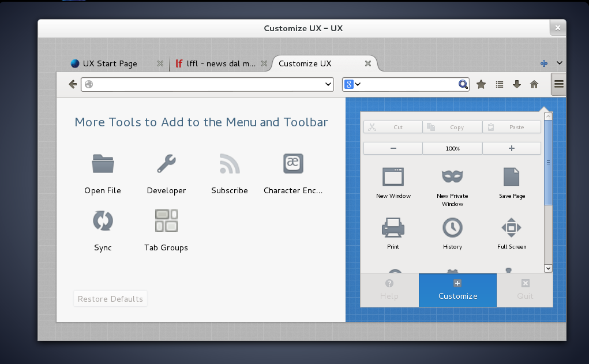
Task: Close the Customize UX tab
Action: [x=368, y=63]
